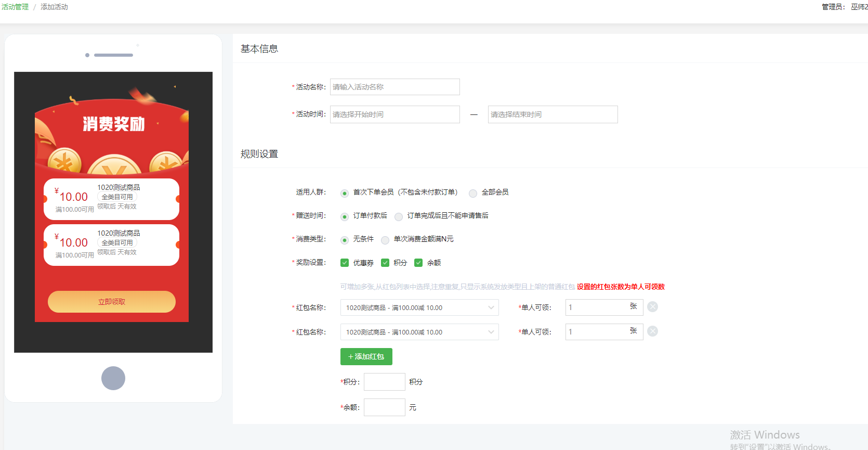Click the 立即领取 button in preview
The image size is (868, 450).
click(x=112, y=302)
